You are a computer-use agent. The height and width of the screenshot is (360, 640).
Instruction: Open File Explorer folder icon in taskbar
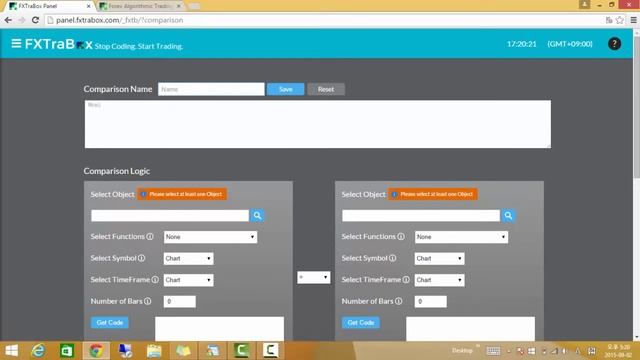click(x=154, y=351)
